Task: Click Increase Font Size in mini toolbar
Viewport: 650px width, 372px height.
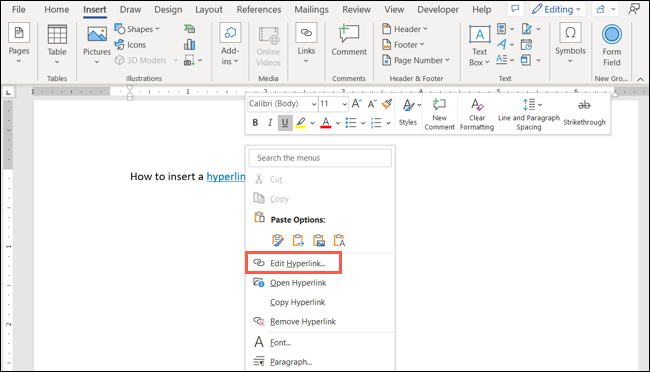Action: 357,104
